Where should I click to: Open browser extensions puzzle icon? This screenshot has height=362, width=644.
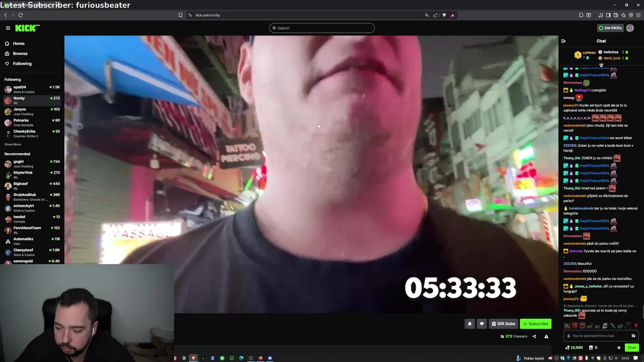[581, 15]
